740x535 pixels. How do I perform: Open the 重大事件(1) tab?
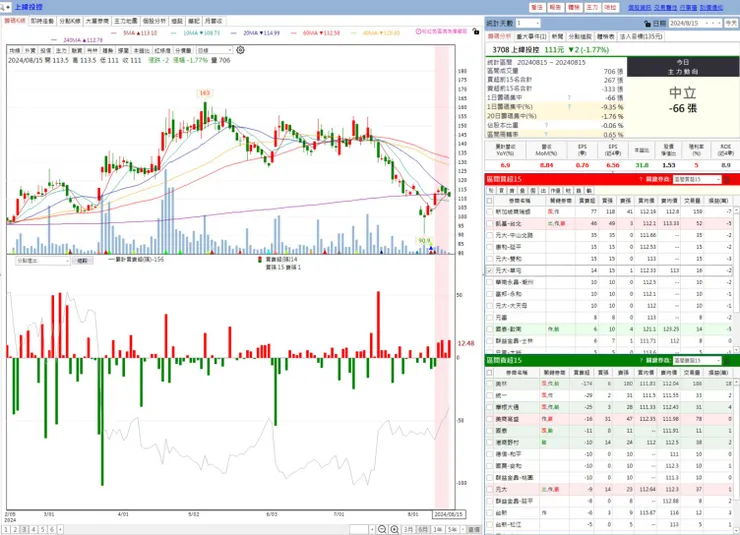point(532,36)
